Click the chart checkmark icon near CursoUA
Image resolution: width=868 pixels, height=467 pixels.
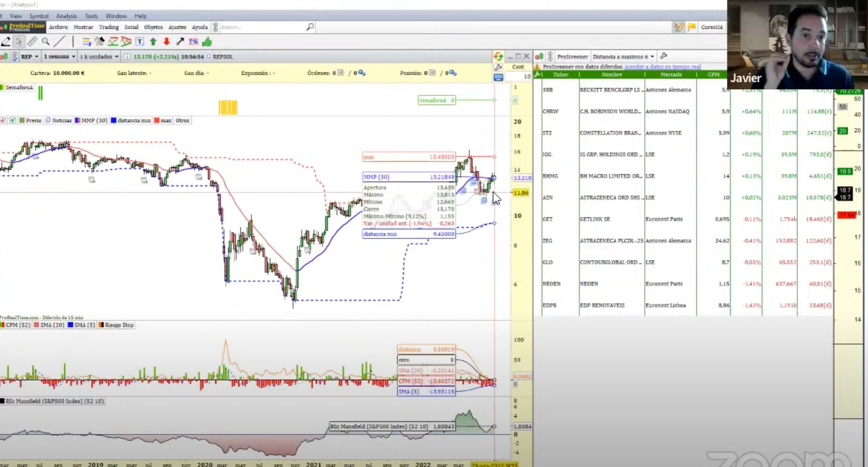click(x=679, y=27)
